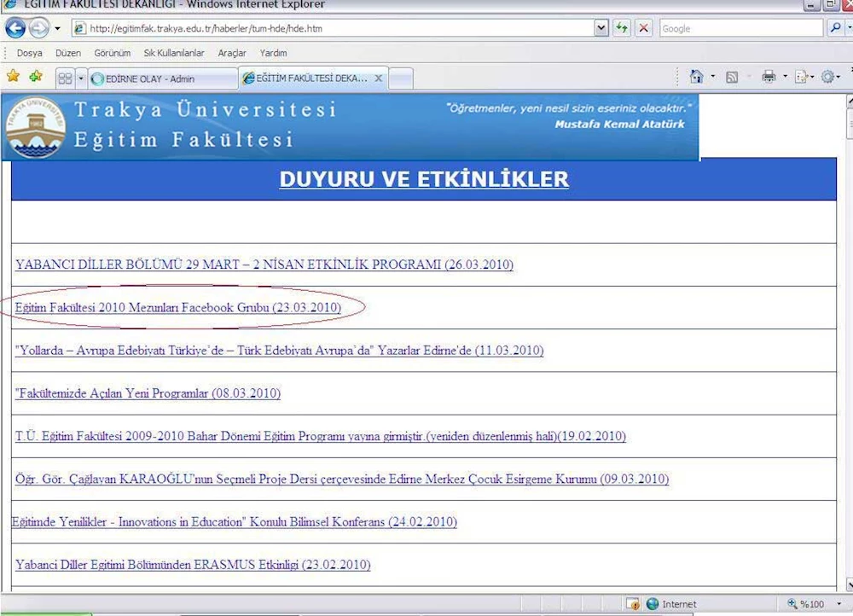This screenshot has height=616, width=853.
Task: Click the Back navigation arrow button
Action: point(15,28)
